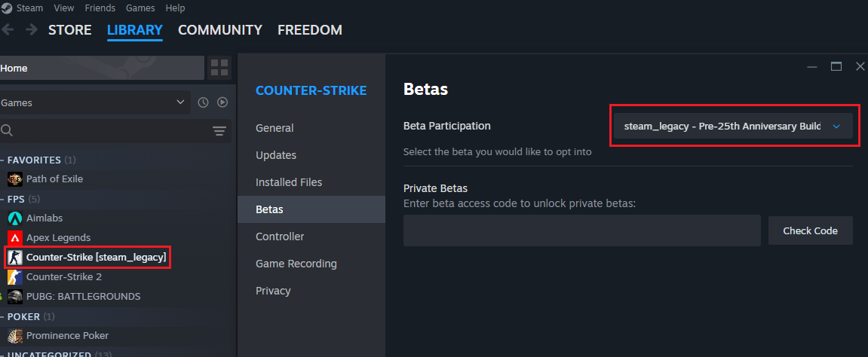Click the Check Code button
Viewport: 868px width, 357px height.
click(811, 231)
